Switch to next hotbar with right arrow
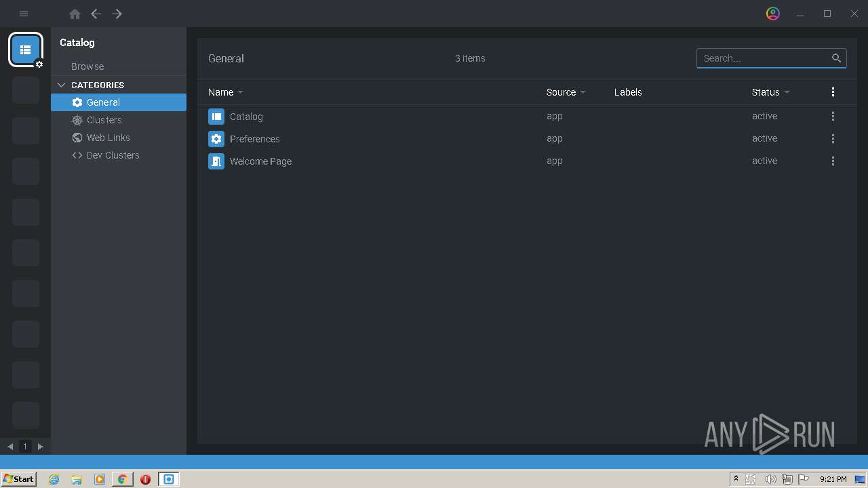The width and height of the screenshot is (868, 488). coord(41,446)
